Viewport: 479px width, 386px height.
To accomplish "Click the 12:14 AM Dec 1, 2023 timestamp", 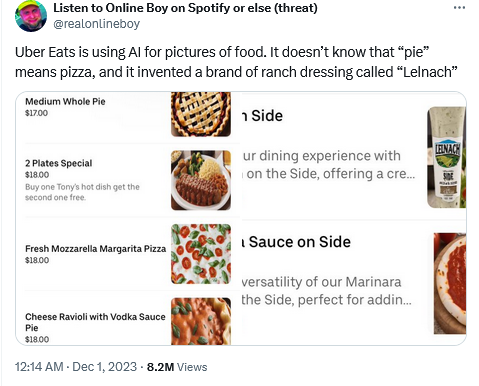I will (x=76, y=367).
